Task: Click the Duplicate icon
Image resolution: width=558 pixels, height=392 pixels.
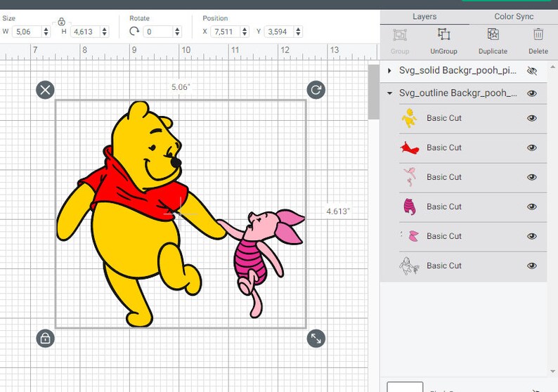Action: point(493,34)
